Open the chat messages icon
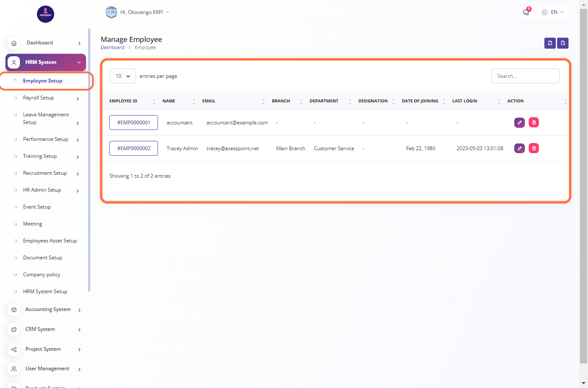This screenshot has height=388, width=588. click(526, 12)
